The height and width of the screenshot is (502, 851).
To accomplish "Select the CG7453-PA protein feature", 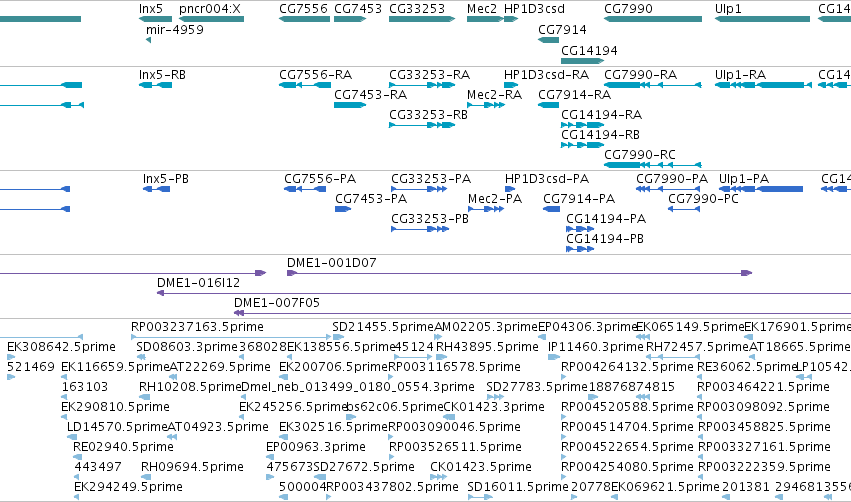I will [343, 209].
